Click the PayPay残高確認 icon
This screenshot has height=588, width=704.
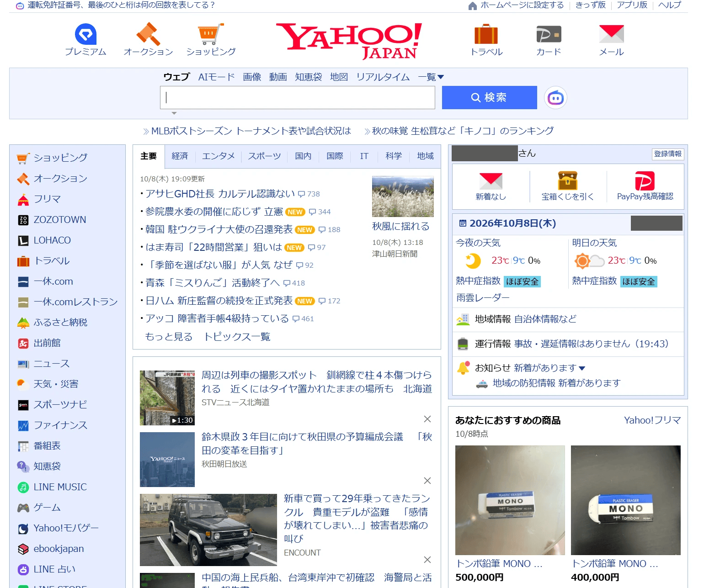pyautogui.click(x=645, y=181)
